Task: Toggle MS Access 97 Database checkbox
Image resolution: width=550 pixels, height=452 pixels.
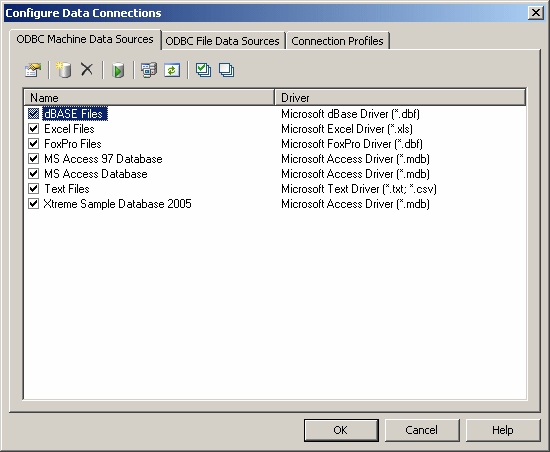Action: [33, 159]
